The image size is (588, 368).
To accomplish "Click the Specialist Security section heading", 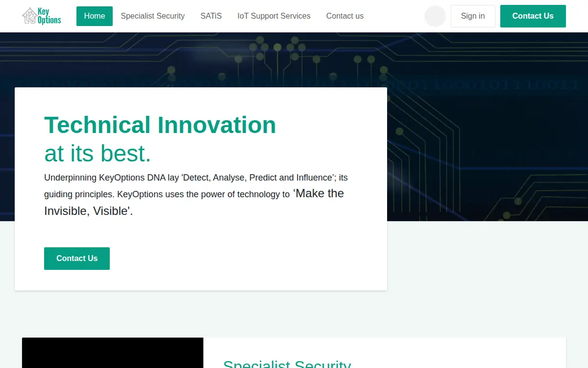I will click(287, 364).
